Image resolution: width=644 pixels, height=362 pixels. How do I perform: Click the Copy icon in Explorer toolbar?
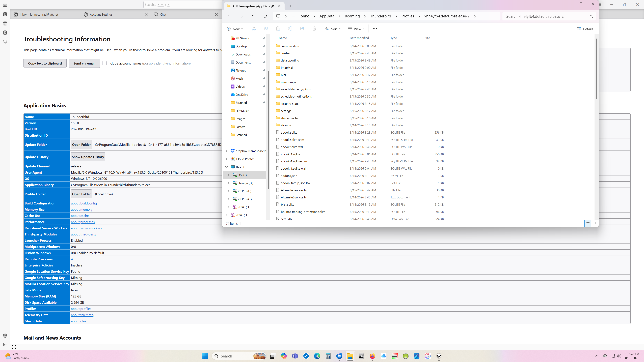(266, 29)
